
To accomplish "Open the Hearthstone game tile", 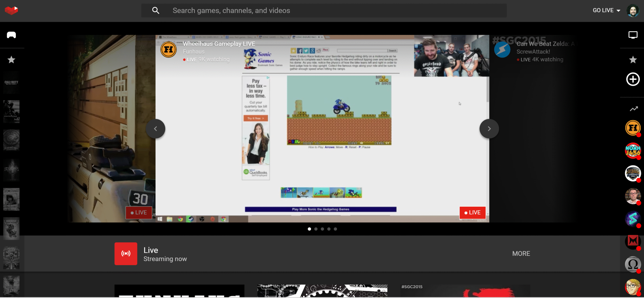I will pos(11,141).
